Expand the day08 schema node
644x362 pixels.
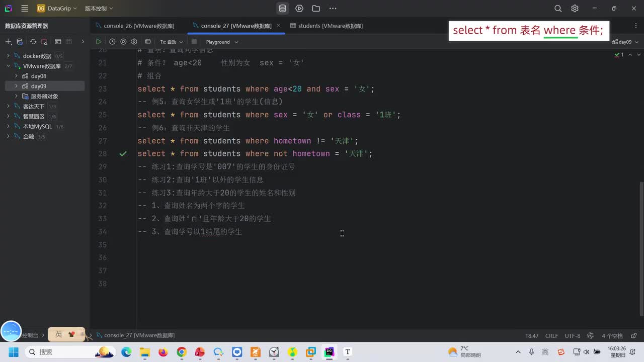point(16,76)
